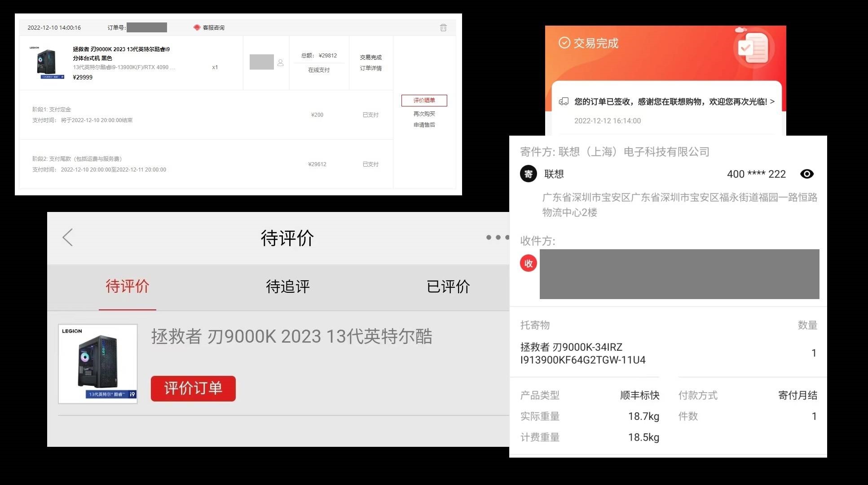
Task: Click the 寄 sender badge icon
Action: (528, 174)
